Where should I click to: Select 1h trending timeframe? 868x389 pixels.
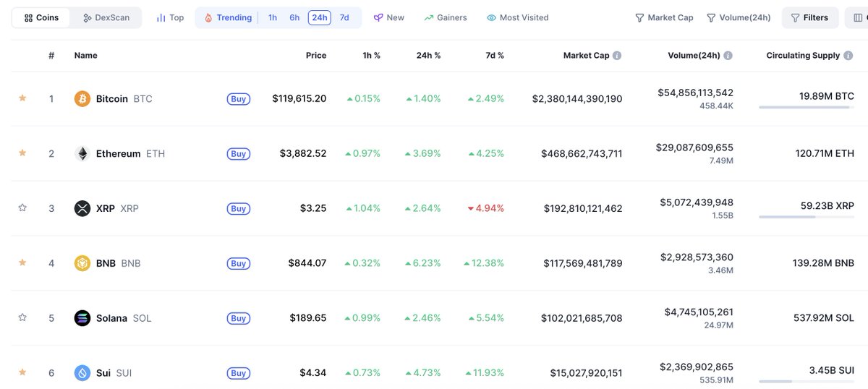(x=273, y=17)
